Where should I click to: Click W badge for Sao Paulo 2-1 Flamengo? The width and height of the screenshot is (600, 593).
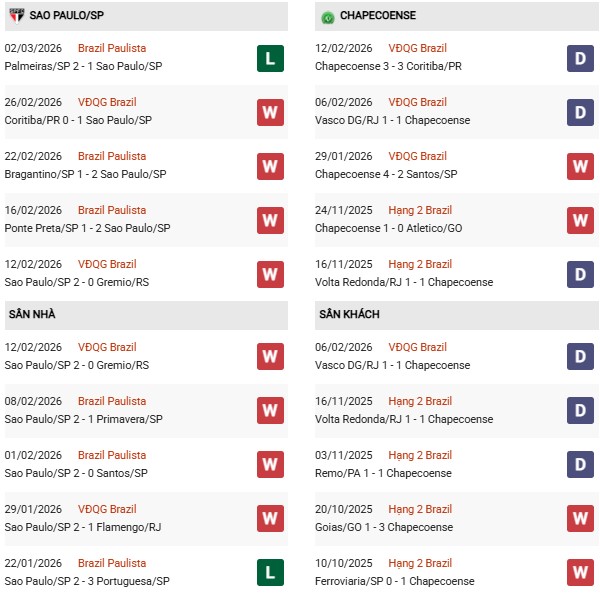point(270,519)
